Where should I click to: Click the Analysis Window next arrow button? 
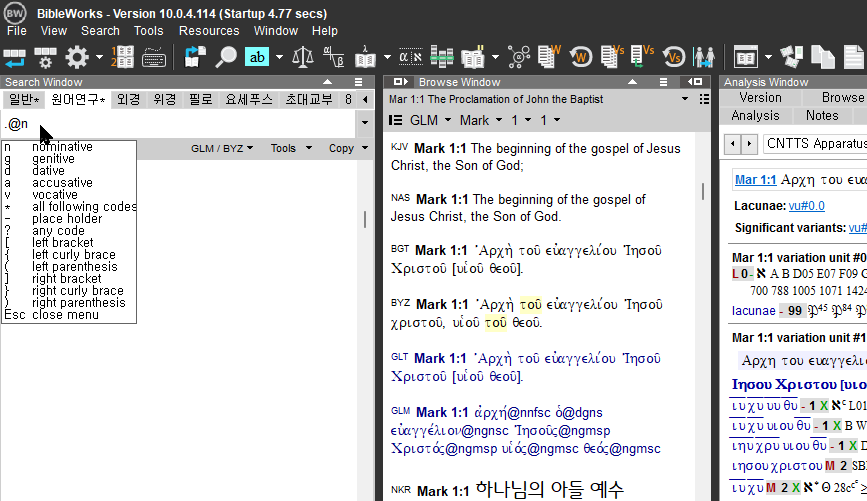[x=749, y=144]
